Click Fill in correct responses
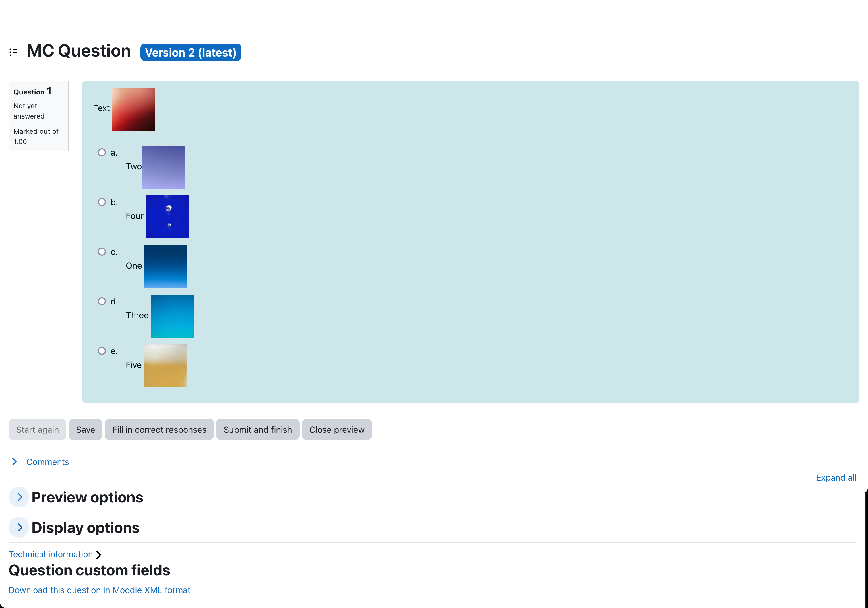Image resolution: width=868 pixels, height=608 pixels. tap(159, 430)
